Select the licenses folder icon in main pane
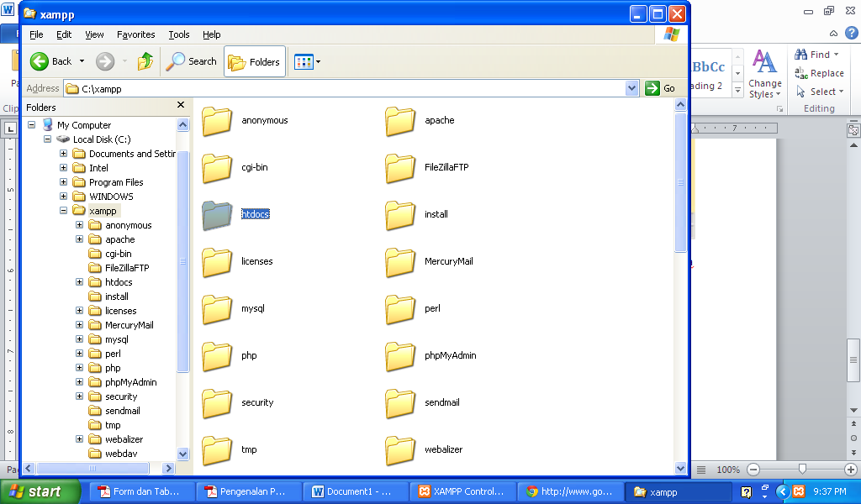The height and width of the screenshot is (504, 861). (217, 261)
